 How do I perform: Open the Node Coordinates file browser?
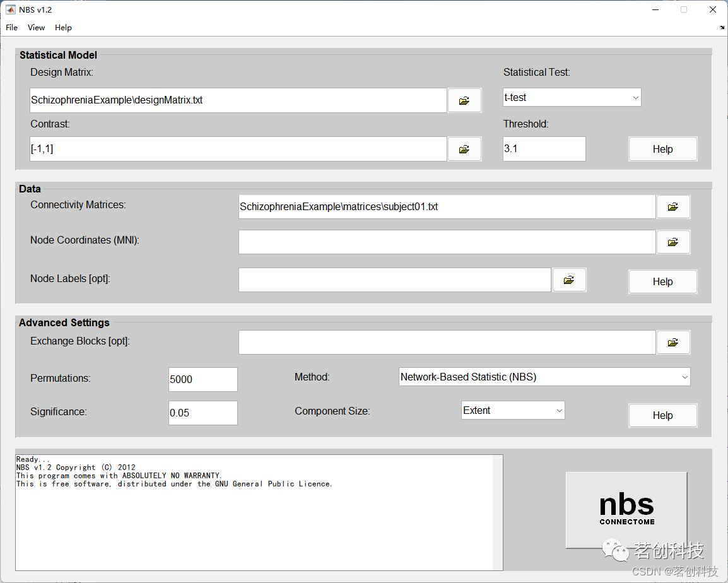pos(673,242)
